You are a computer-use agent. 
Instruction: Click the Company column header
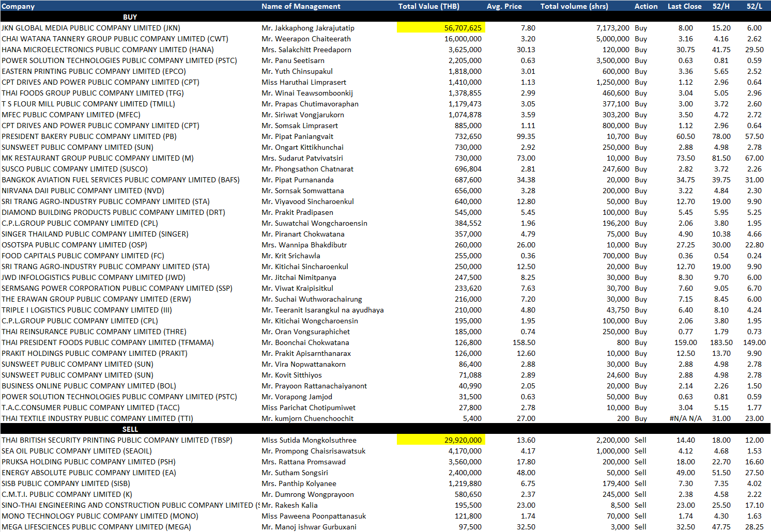pos(18,6)
